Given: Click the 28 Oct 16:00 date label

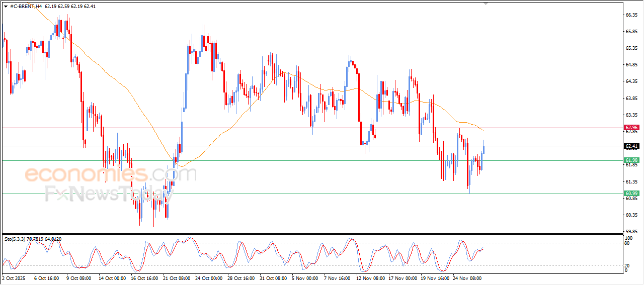Looking at the screenshot, I should click(240, 277).
